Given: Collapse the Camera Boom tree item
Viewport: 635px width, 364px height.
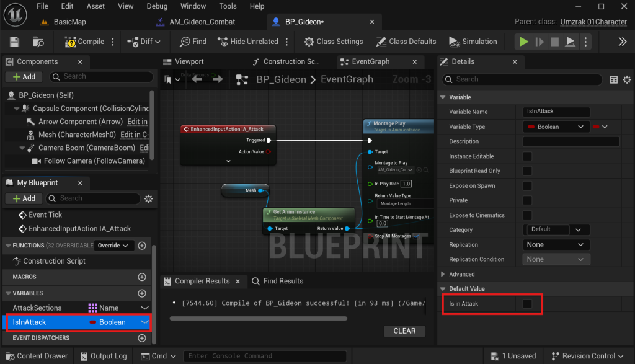Looking at the screenshot, I should pos(22,148).
